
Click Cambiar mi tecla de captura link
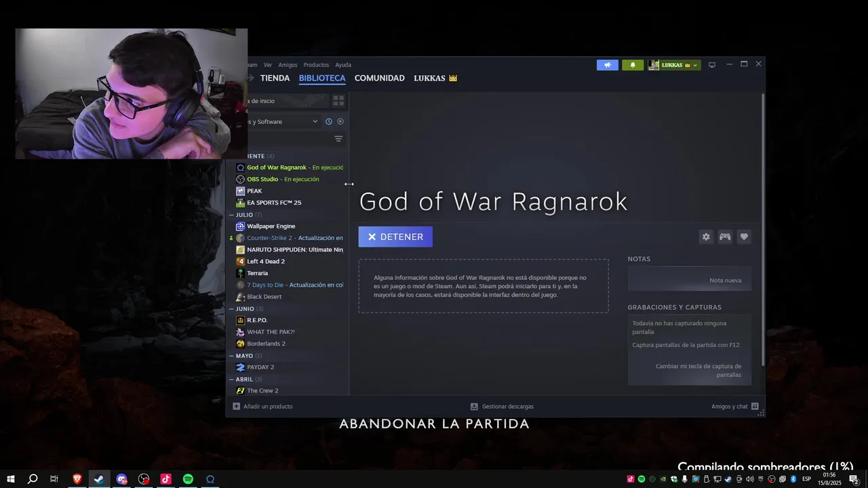(698, 371)
